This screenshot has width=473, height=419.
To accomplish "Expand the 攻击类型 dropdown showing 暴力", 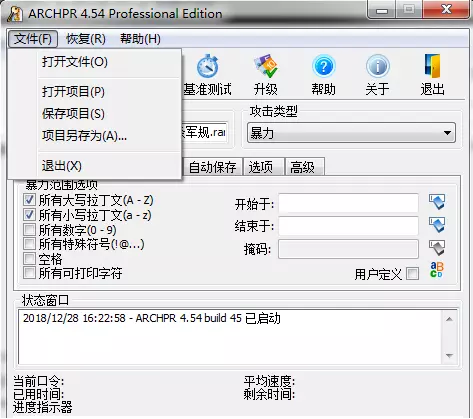I will 351,133.
